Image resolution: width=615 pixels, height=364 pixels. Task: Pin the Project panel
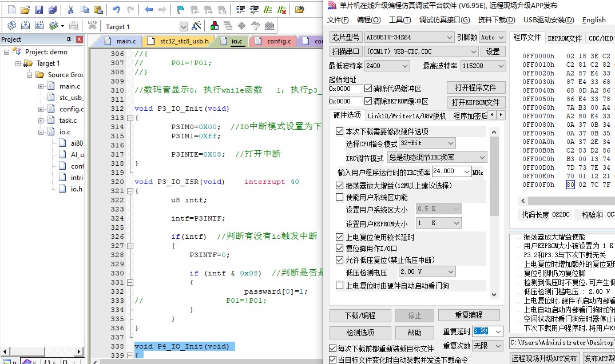69,39
